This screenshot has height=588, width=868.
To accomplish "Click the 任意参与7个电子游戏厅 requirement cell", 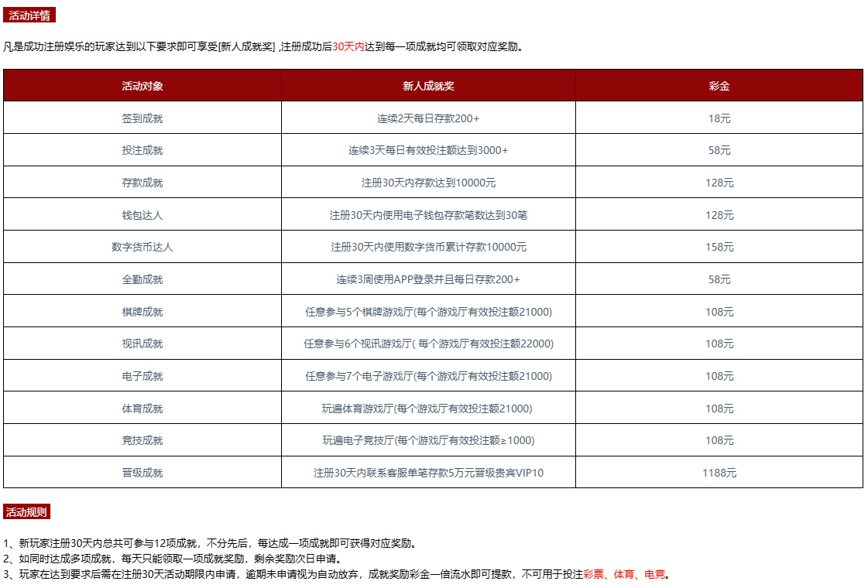I will click(x=428, y=376).
